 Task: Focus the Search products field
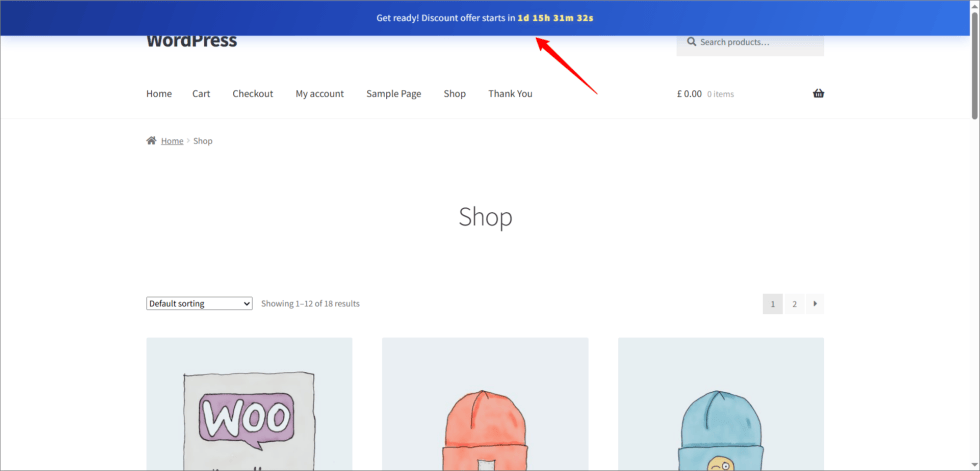[750, 42]
